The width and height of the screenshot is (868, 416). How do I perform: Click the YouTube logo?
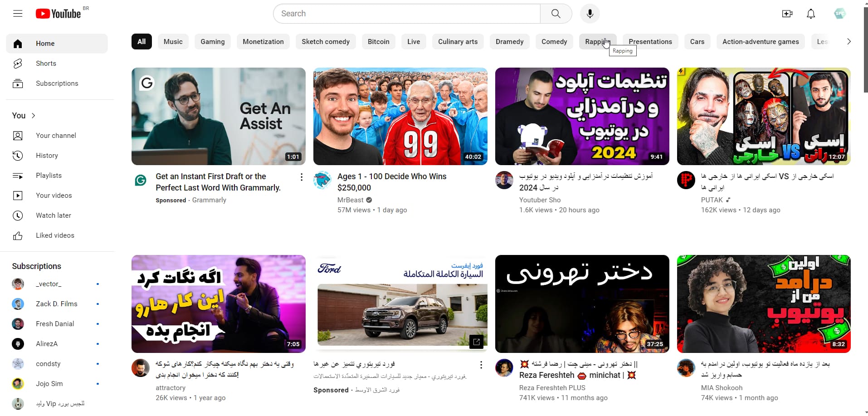[x=59, y=14]
